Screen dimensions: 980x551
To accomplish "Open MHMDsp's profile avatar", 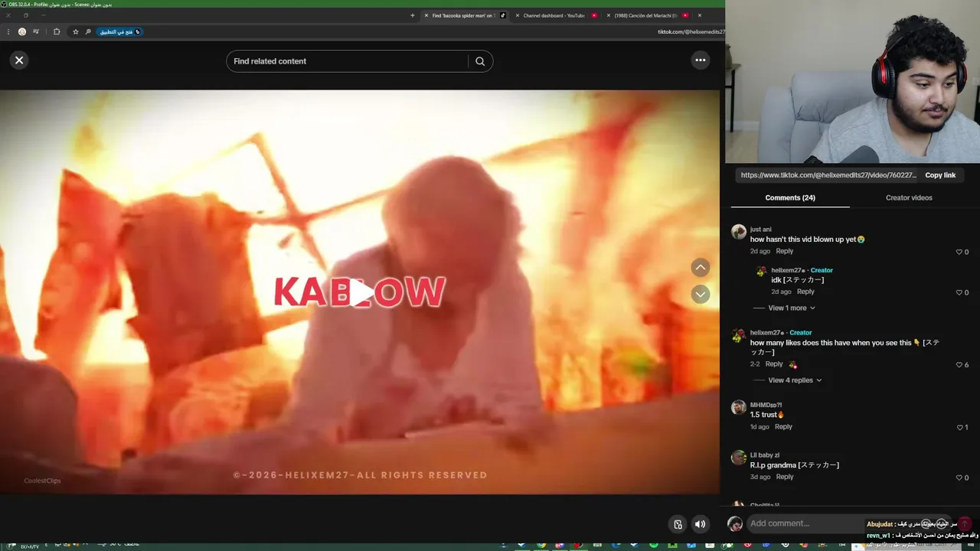I will [739, 407].
